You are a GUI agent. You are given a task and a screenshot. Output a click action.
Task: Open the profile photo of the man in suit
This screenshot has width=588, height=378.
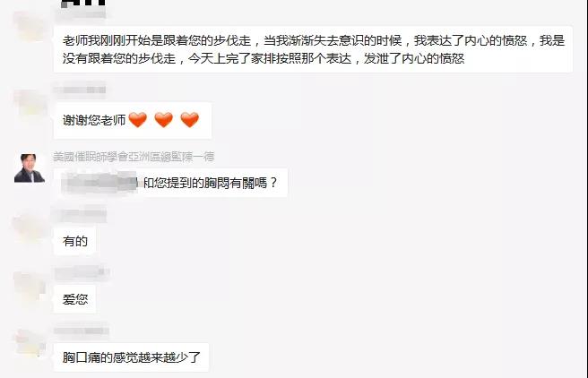(x=30, y=168)
